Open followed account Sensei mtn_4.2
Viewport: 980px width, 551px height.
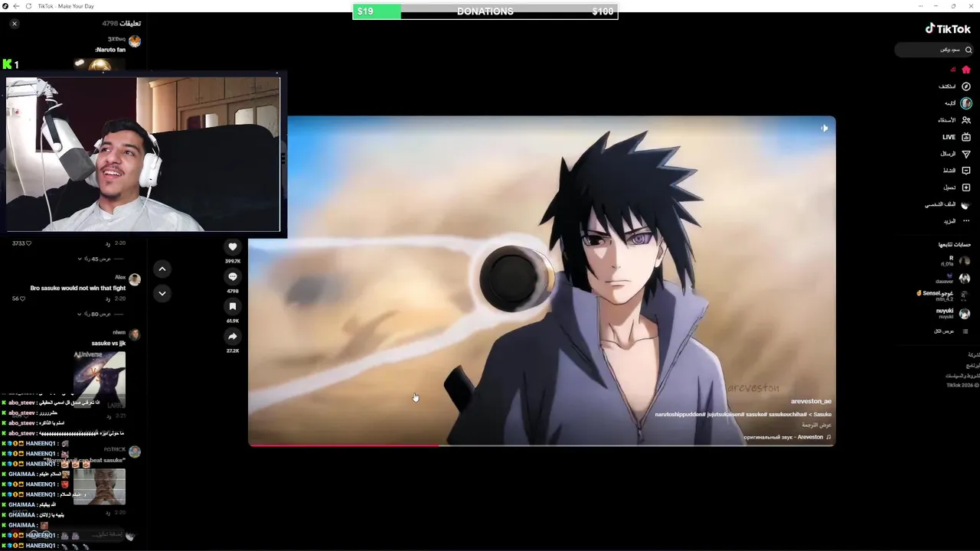(x=943, y=295)
